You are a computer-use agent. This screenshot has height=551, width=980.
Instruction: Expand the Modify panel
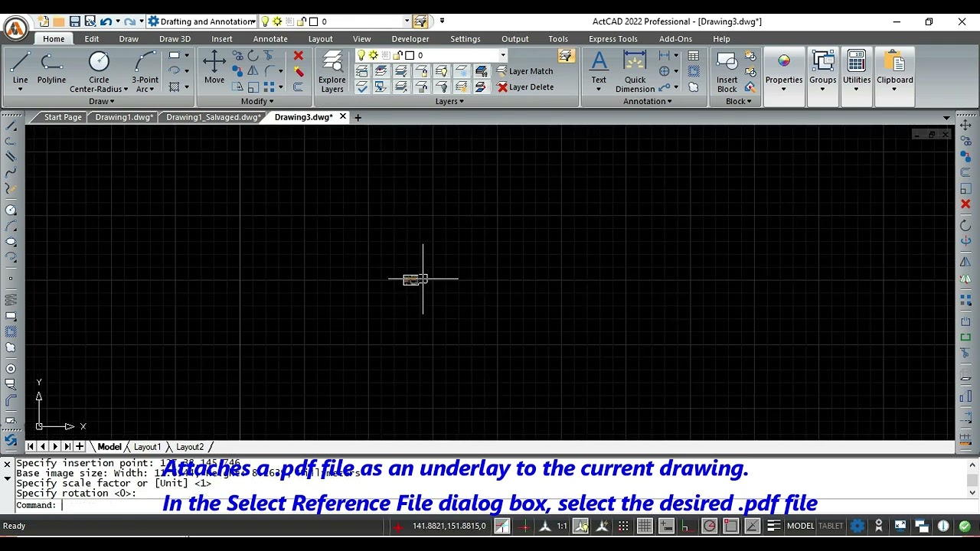[257, 101]
